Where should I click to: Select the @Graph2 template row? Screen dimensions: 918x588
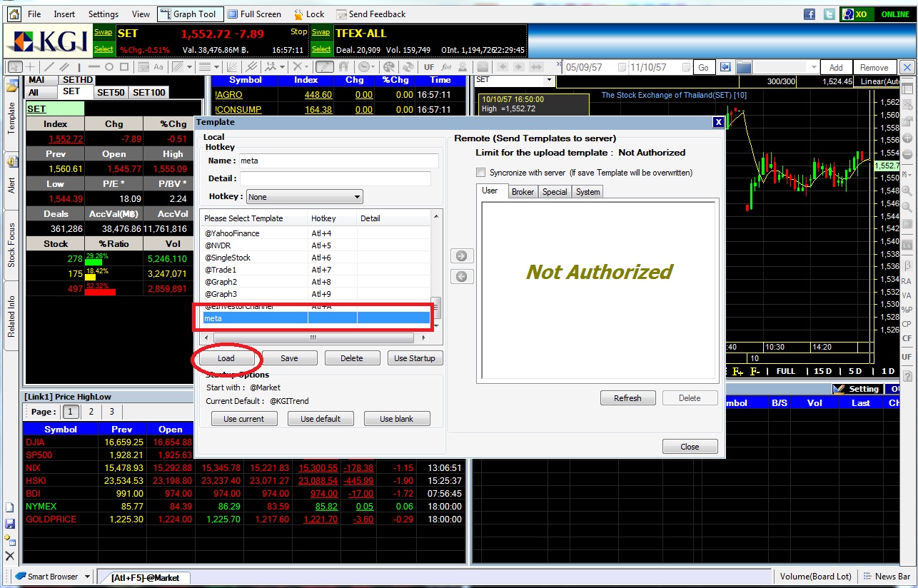tap(317, 282)
